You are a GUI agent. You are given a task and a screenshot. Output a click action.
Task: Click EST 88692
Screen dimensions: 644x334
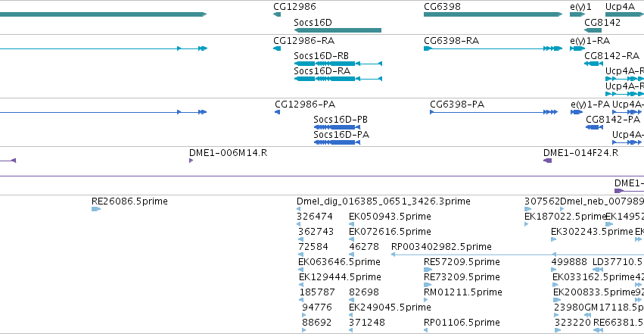tap(316, 323)
